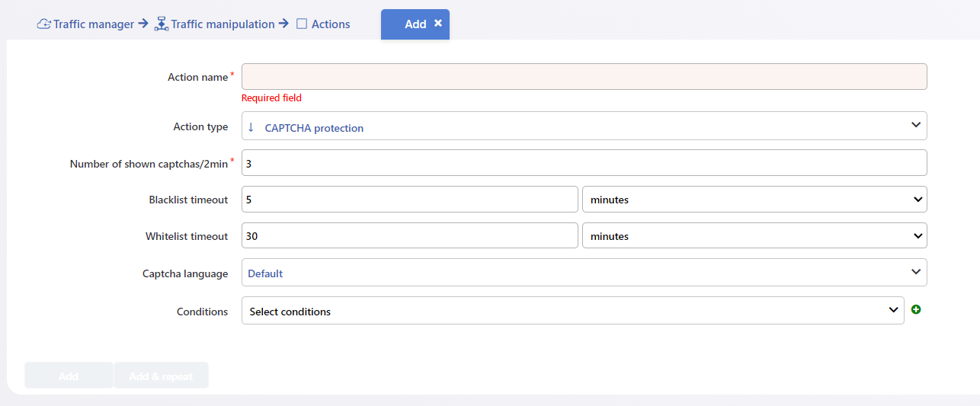This screenshot has width=980, height=406.
Task: Click the Blacklist timeout value field
Action: (410, 200)
